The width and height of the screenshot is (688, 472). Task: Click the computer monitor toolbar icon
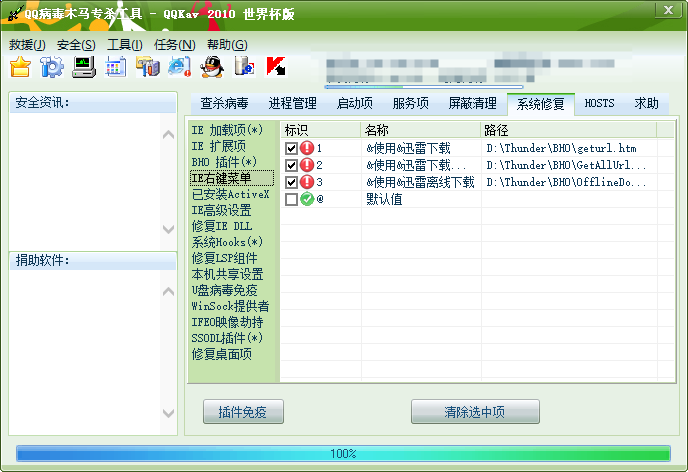tap(84, 67)
